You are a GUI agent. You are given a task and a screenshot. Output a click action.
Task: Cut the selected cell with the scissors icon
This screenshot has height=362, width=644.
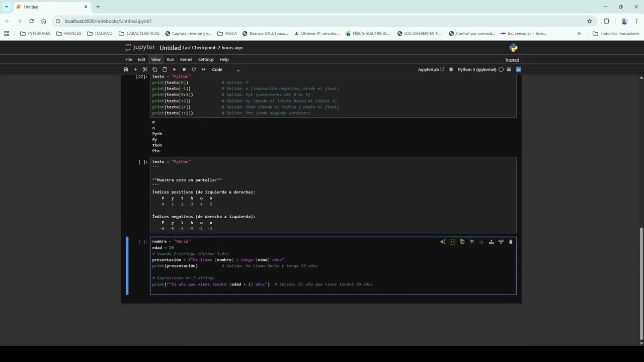coord(145,69)
